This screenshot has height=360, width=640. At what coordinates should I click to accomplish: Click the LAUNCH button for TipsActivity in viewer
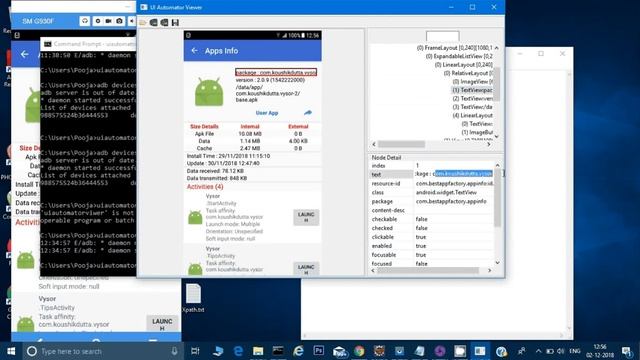(306, 269)
